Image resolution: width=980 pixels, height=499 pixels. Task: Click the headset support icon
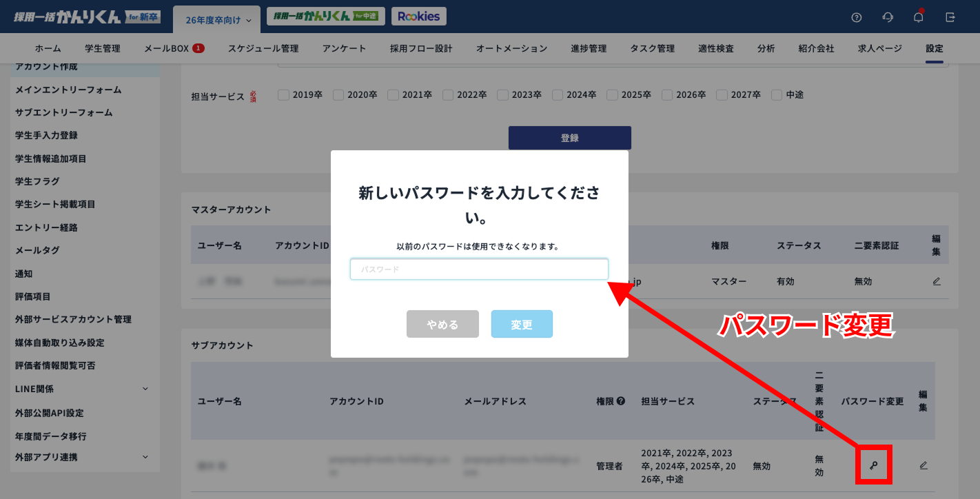tap(888, 16)
